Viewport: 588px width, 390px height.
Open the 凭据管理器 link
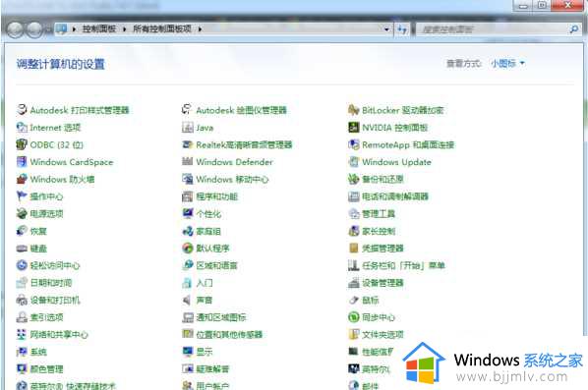[x=382, y=249]
